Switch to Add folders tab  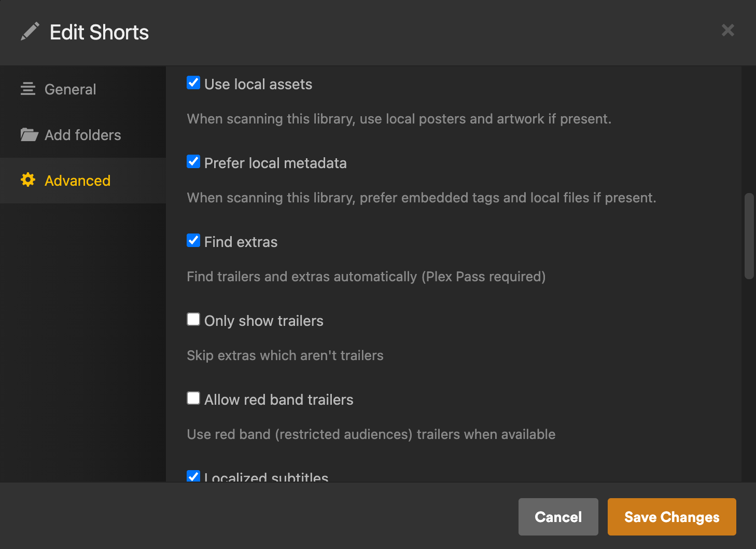82,135
